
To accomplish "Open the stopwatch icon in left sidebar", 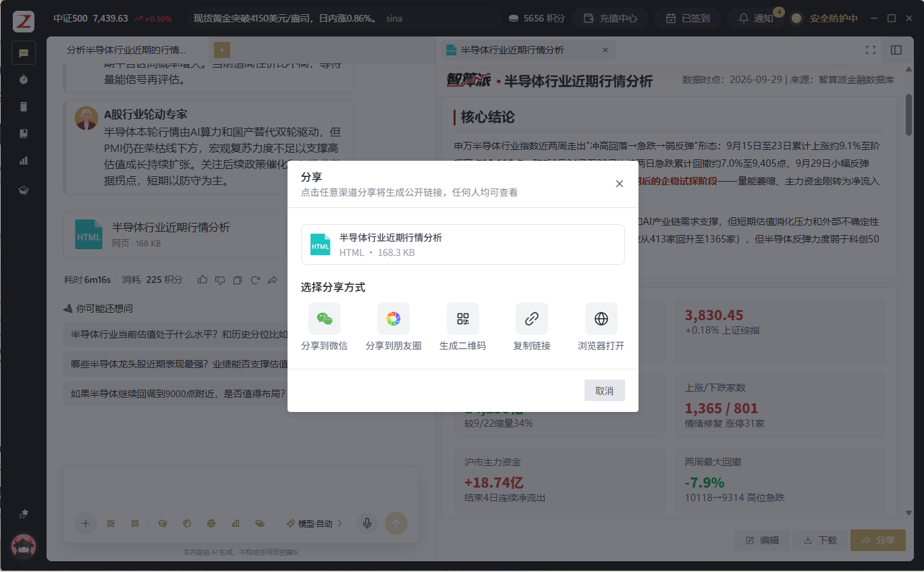I will pyautogui.click(x=24, y=80).
